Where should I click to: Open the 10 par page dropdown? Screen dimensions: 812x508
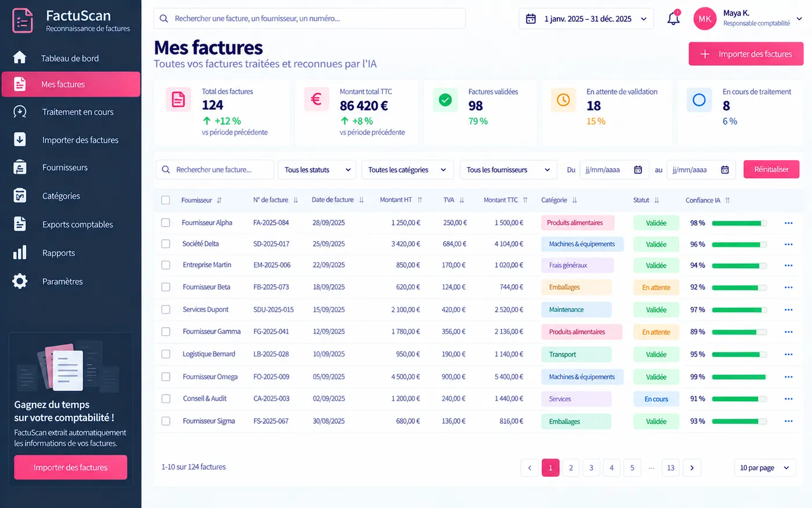tap(764, 468)
